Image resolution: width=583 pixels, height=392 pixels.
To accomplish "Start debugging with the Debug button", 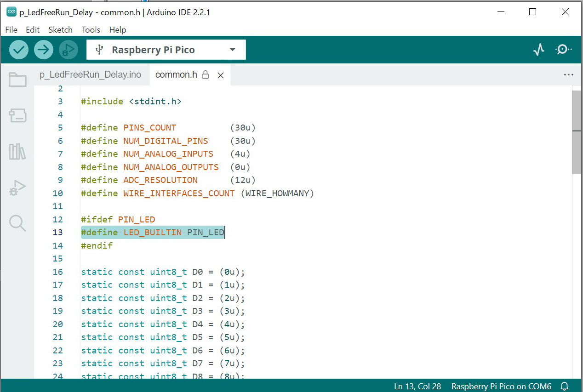I will [x=69, y=50].
